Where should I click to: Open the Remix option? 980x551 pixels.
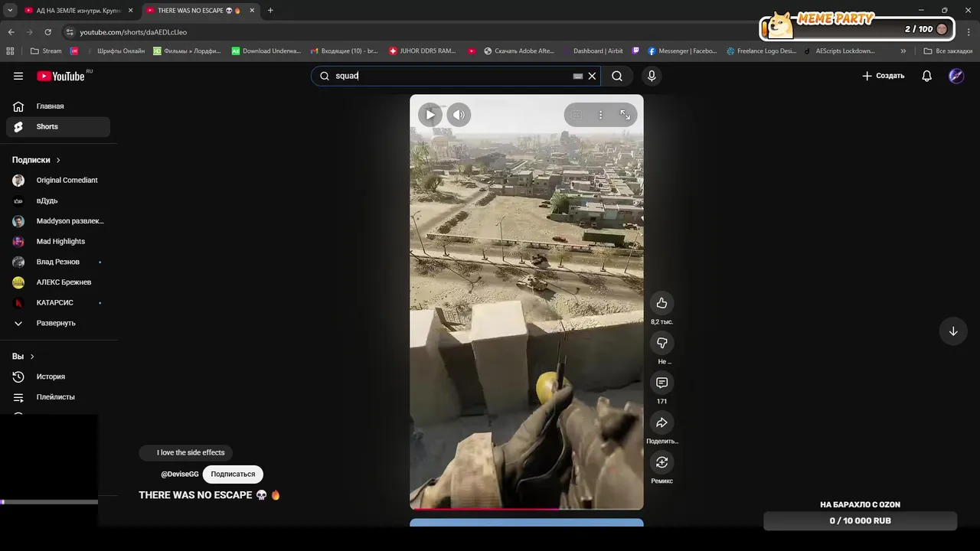click(662, 462)
